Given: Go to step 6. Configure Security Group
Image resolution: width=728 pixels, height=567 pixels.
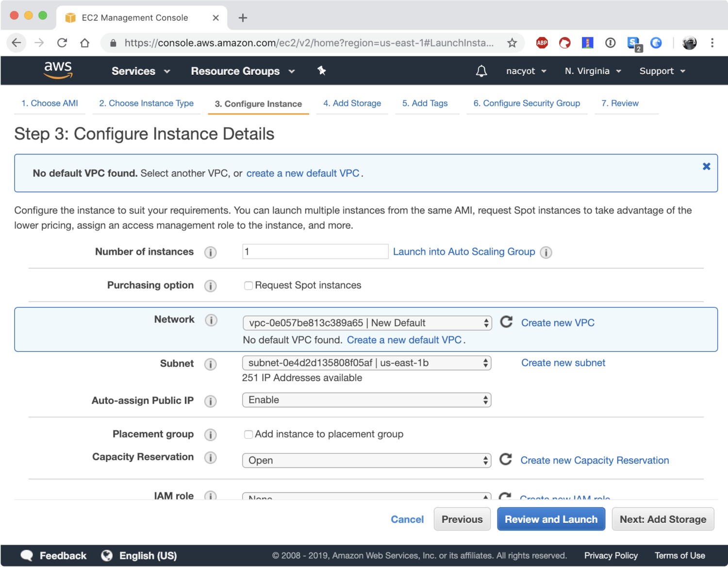Looking at the screenshot, I should click(x=527, y=103).
